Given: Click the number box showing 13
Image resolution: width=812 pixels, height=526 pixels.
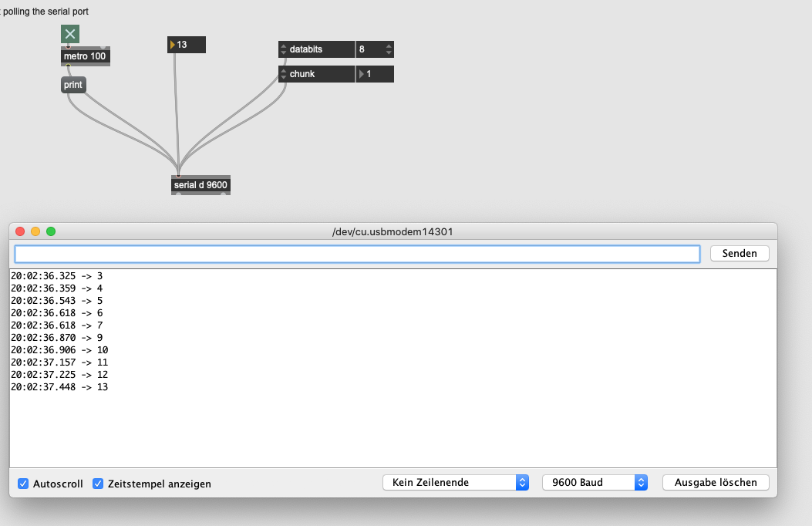Looking at the screenshot, I should point(187,45).
